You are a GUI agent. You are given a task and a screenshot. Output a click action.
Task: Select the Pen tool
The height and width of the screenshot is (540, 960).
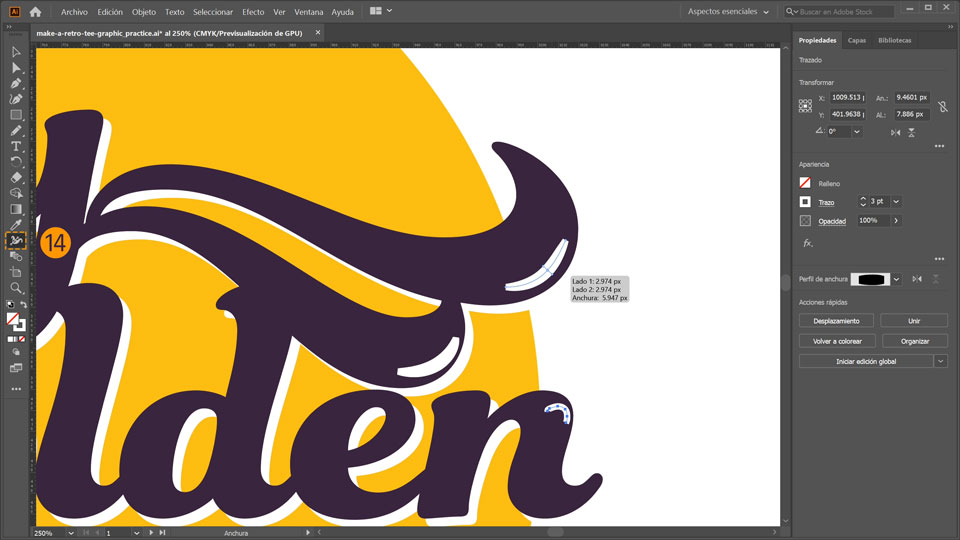(x=16, y=83)
